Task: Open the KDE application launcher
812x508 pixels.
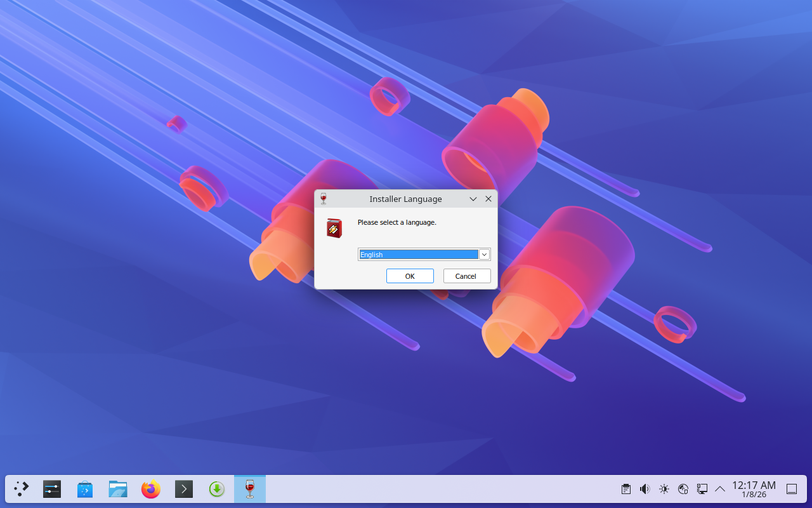Action: coord(22,489)
